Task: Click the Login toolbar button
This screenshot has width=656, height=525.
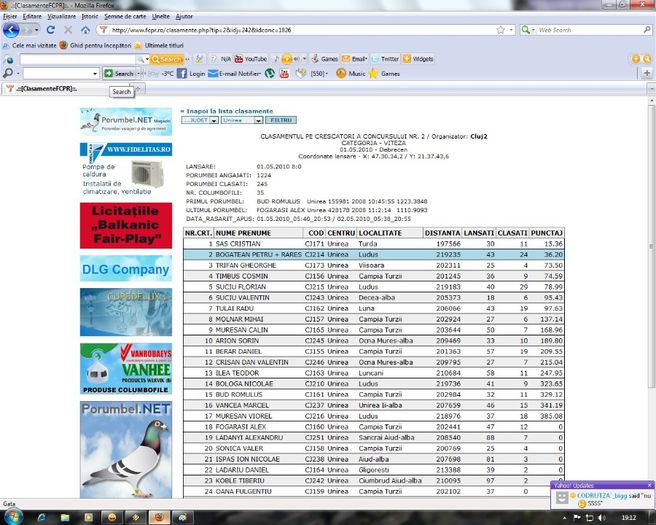Action: tap(192, 73)
